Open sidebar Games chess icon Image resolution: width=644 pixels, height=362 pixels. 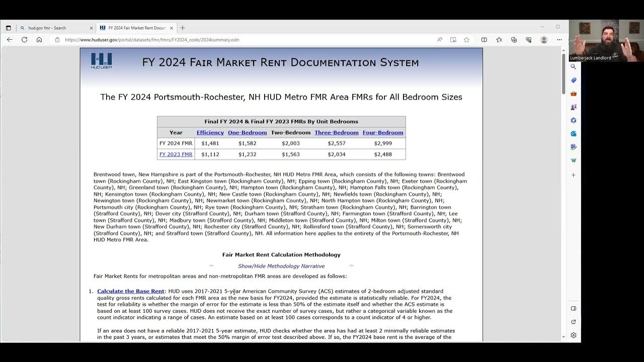coord(573,107)
